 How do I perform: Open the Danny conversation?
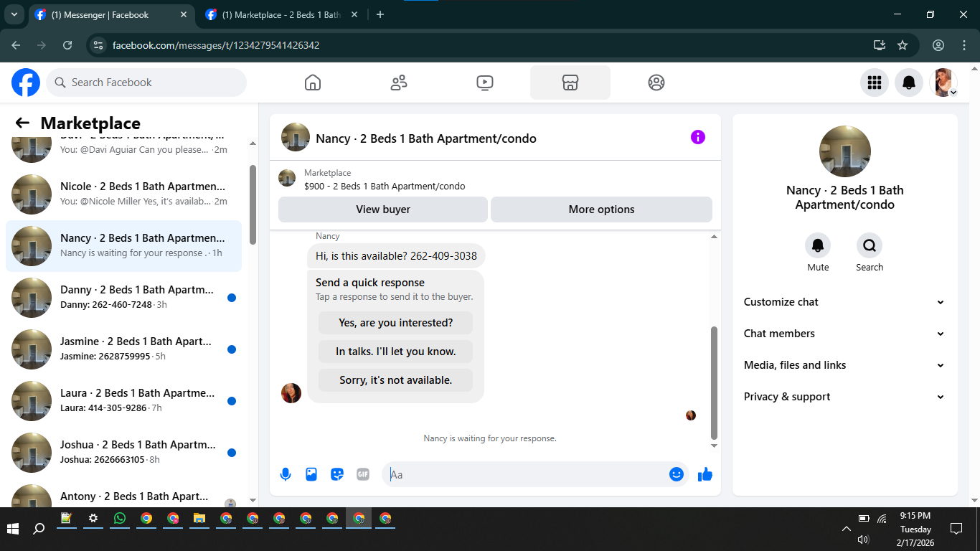pyautogui.click(x=123, y=297)
